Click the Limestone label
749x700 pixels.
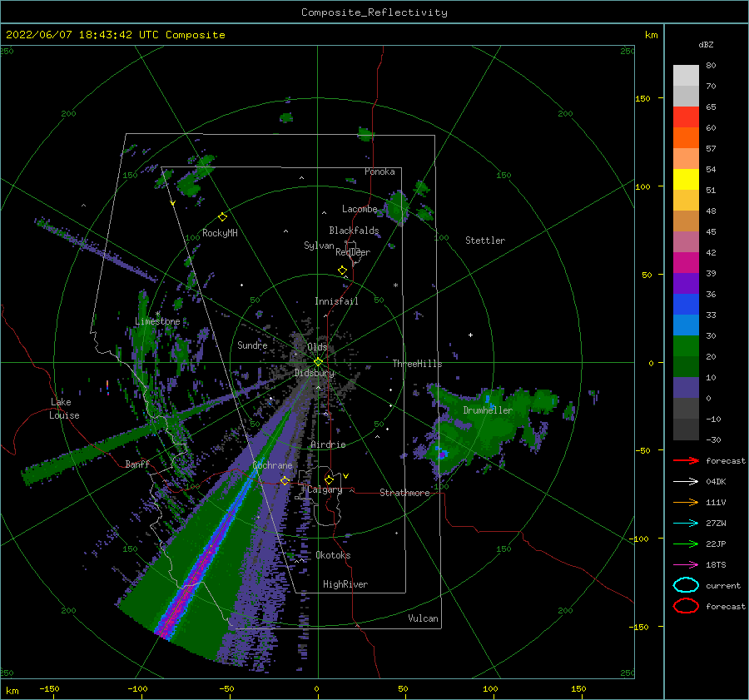tap(157, 321)
